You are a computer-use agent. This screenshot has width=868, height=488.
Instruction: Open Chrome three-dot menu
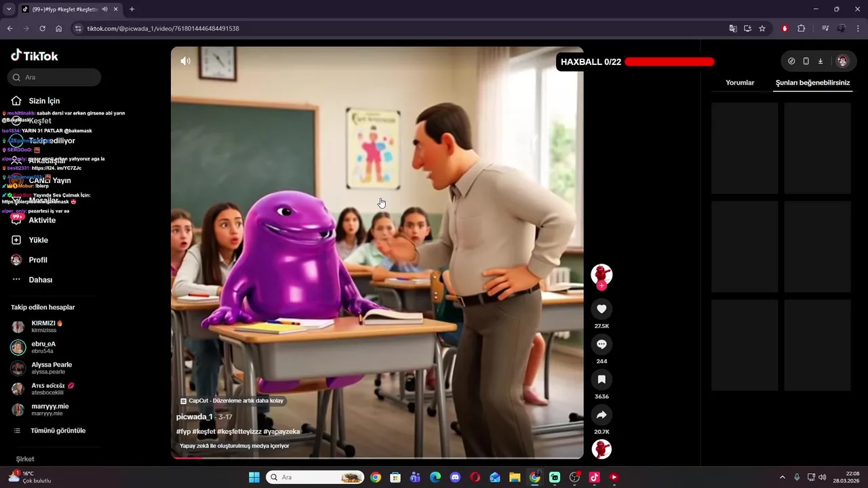(858, 28)
